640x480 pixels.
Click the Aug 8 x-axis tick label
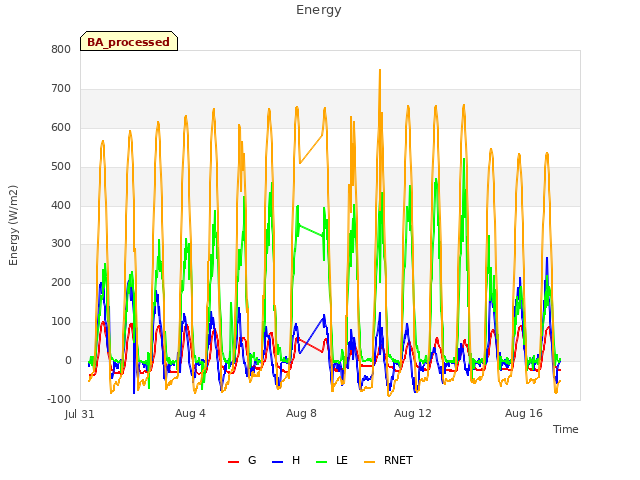tap(301, 413)
